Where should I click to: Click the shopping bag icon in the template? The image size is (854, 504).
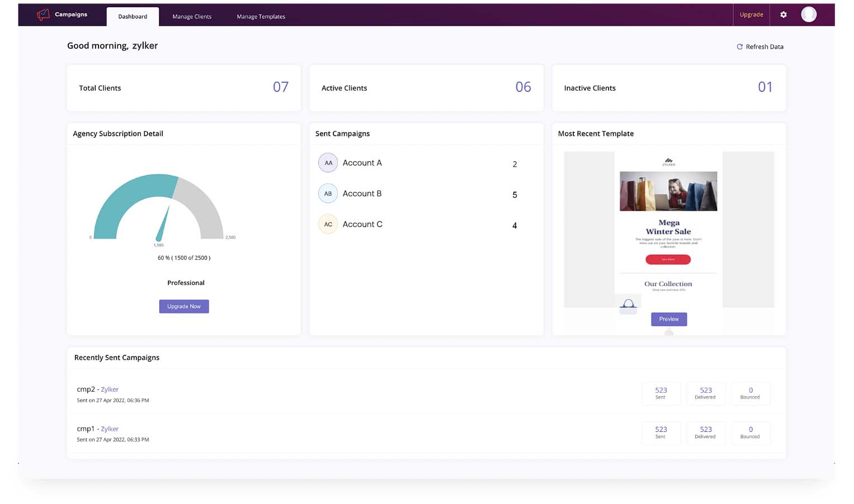pos(628,305)
